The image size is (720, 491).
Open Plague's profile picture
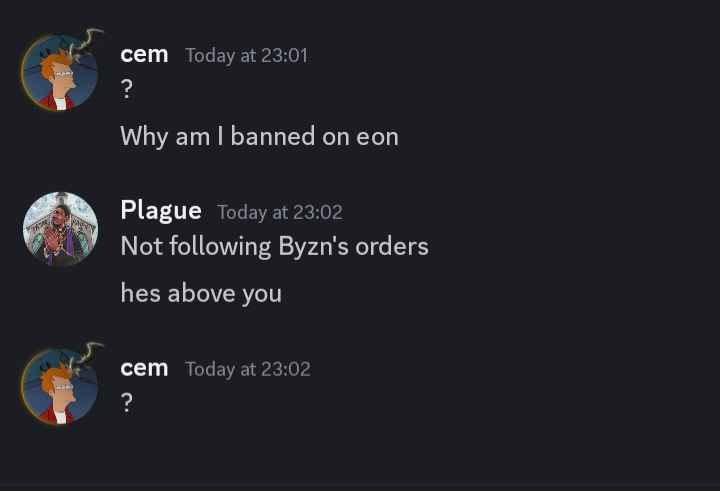[60, 229]
